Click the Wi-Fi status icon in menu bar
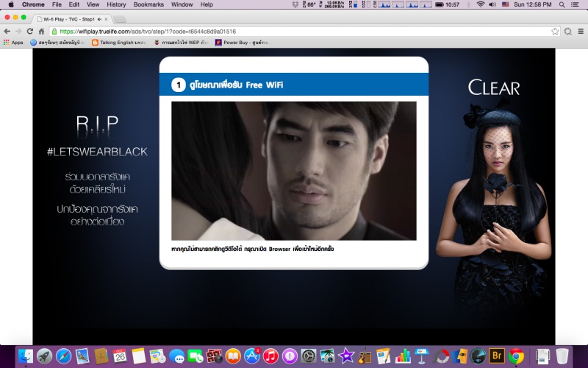Image resolution: width=588 pixels, height=368 pixels. [481, 4]
